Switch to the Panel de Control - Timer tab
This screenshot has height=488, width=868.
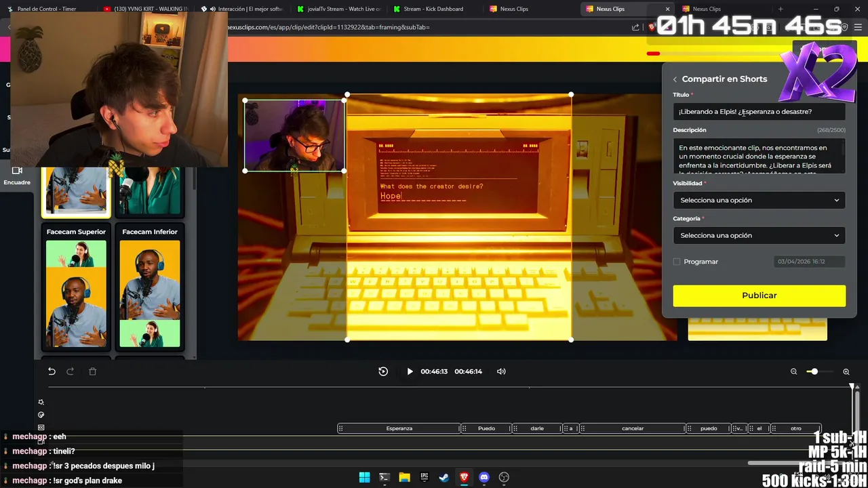coord(49,9)
